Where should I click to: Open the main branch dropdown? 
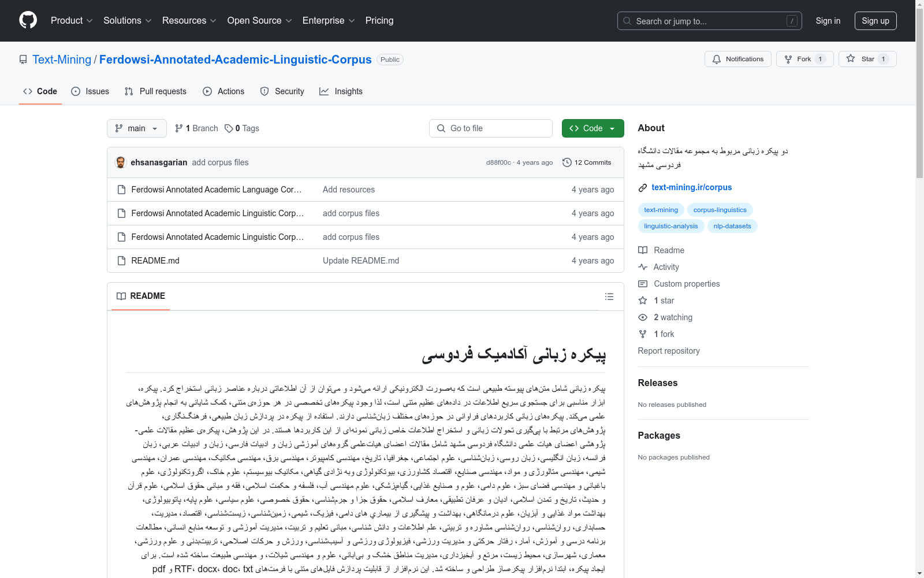click(x=137, y=128)
